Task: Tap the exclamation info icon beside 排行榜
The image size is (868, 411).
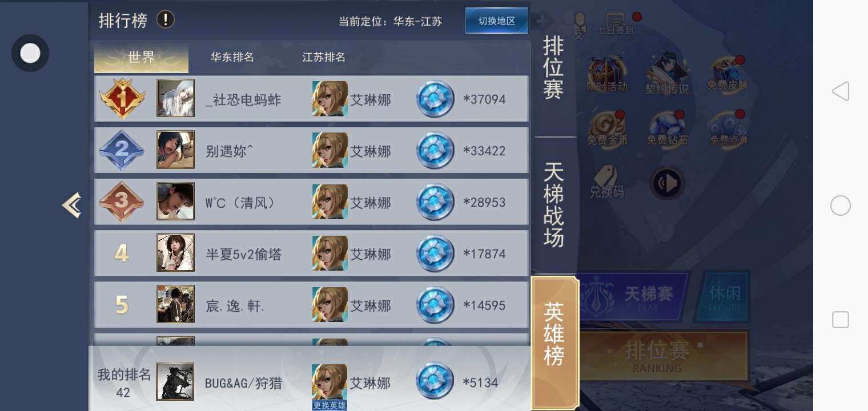Action: (x=166, y=20)
